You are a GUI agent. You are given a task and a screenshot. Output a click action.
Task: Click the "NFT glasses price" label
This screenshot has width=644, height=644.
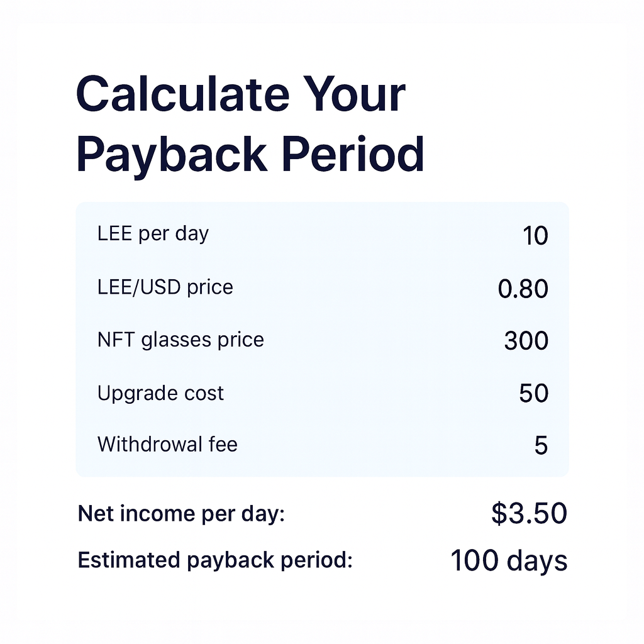click(x=180, y=340)
